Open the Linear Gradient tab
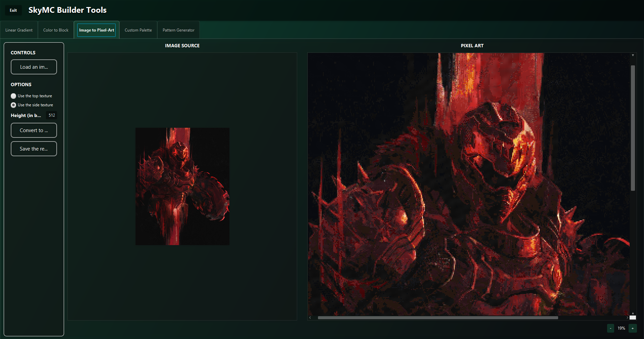The image size is (644, 339). pos(19,30)
